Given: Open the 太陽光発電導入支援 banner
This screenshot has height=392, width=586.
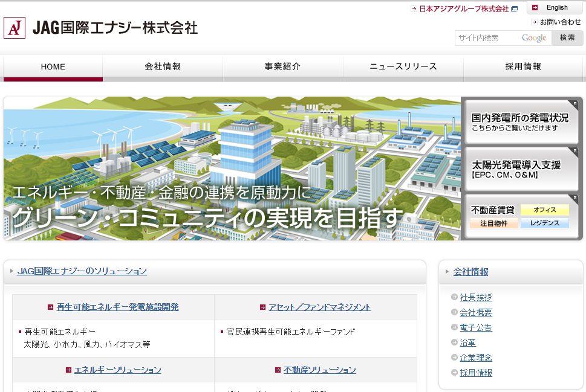Looking at the screenshot, I should coord(521,169).
